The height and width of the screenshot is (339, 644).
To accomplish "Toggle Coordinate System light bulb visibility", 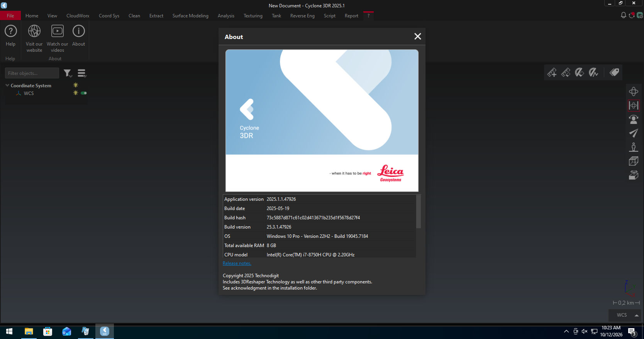I will tap(76, 85).
